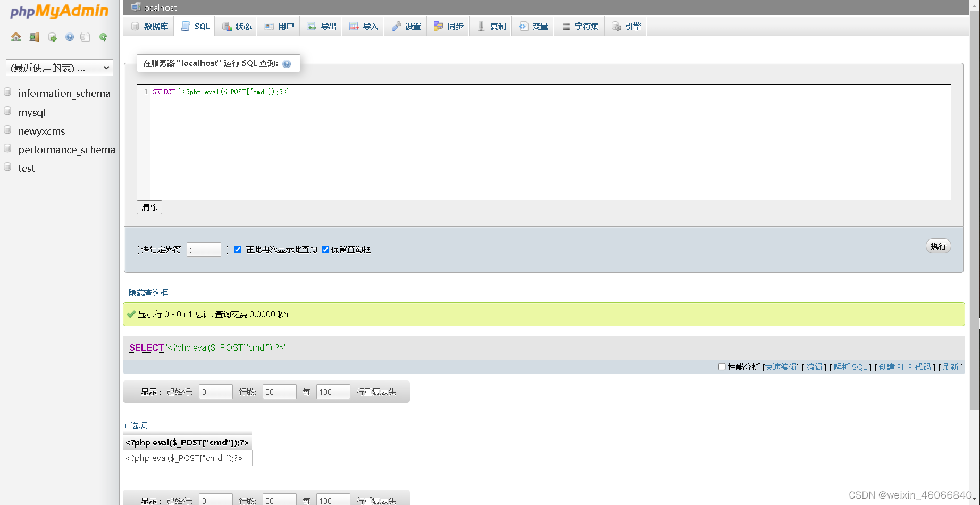Viewport: 980px width, 505px height.
Task: Click the result cell containing PHP eval
Action: [x=187, y=458]
